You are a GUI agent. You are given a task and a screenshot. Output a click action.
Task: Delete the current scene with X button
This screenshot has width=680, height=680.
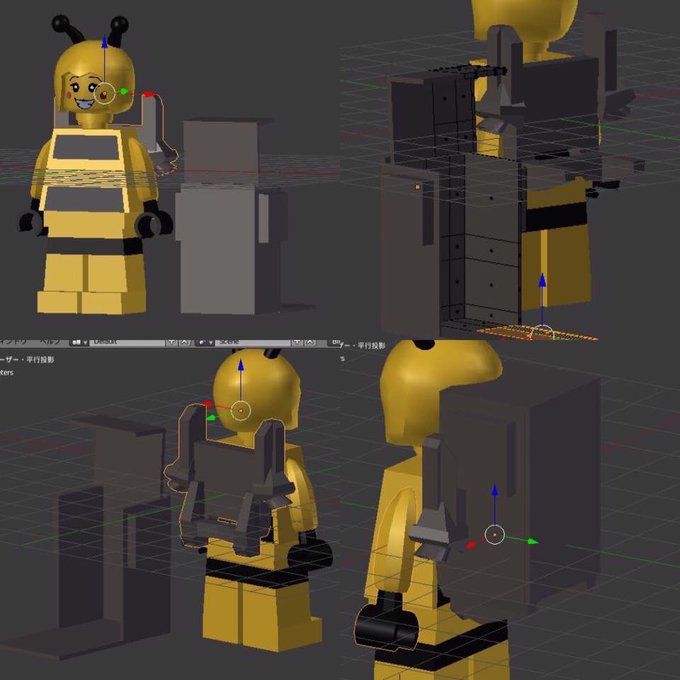click(x=310, y=342)
